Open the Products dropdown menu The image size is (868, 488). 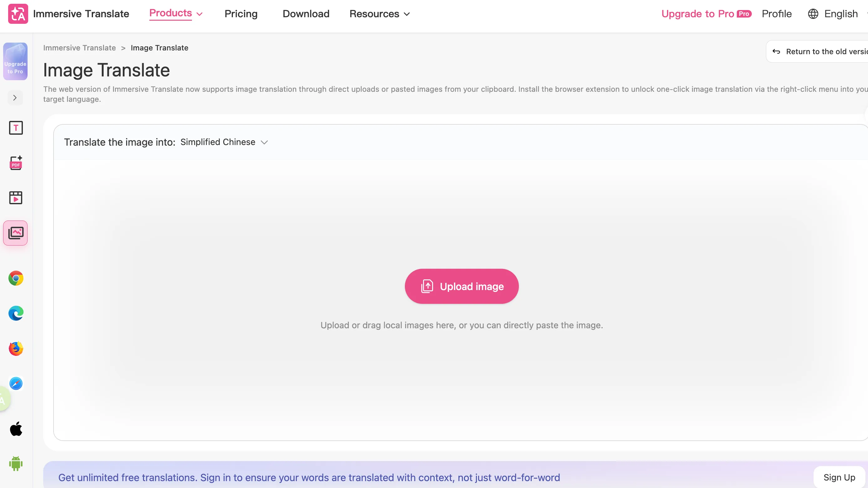[176, 13]
